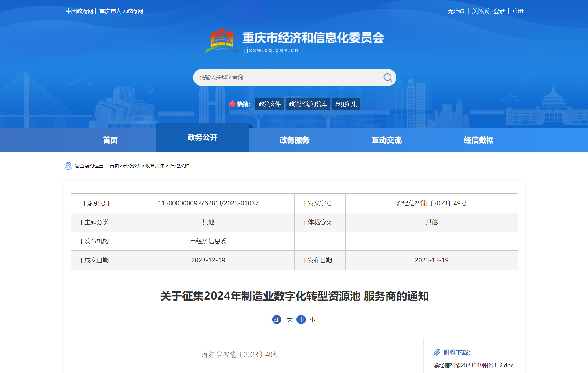The width and height of the screenshot is (588, 373).
Task: Enable 无障碍 accessibility mode
Action: (x=456, y=11)
